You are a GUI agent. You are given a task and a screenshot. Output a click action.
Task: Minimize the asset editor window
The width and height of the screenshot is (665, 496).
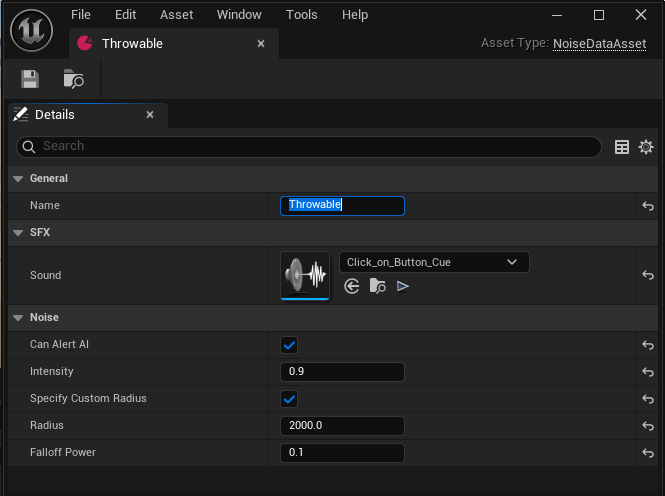pos(557,15)
